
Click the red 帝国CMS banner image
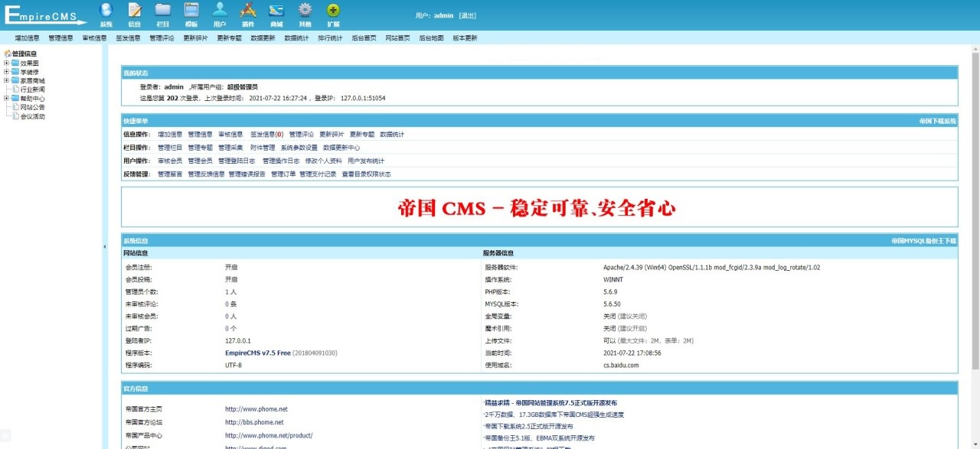(x=537, y=207)
